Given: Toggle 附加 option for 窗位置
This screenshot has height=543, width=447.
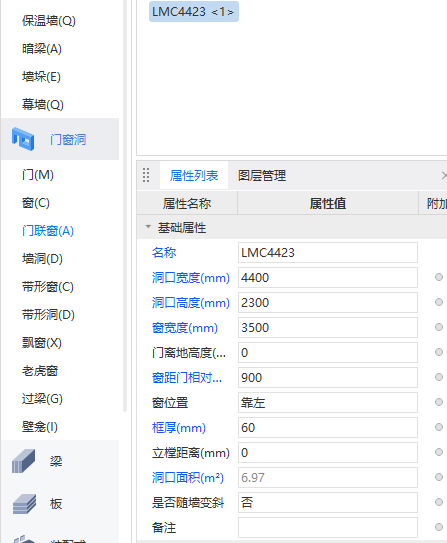Looking at the screenshot, I should 439,402.
